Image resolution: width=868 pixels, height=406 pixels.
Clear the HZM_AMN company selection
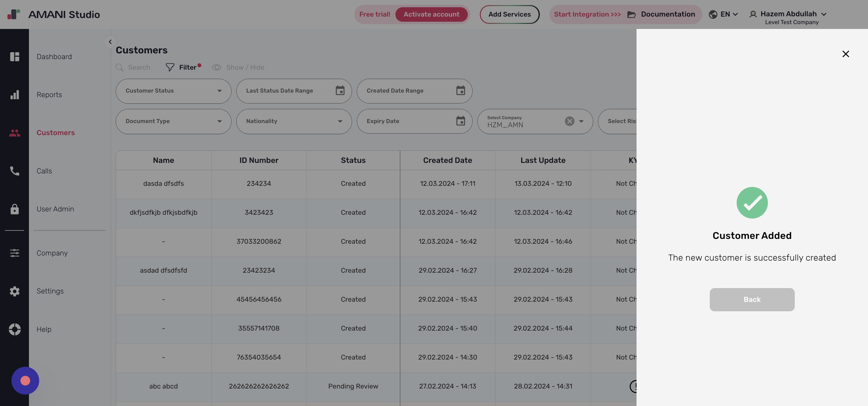[569, 121]
